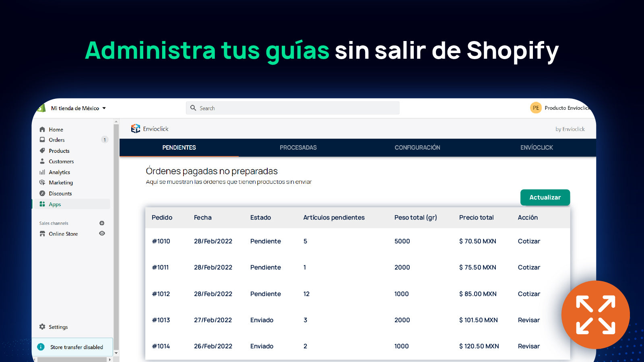Select the ENVÍOCLICK tab

coord(537,148)
